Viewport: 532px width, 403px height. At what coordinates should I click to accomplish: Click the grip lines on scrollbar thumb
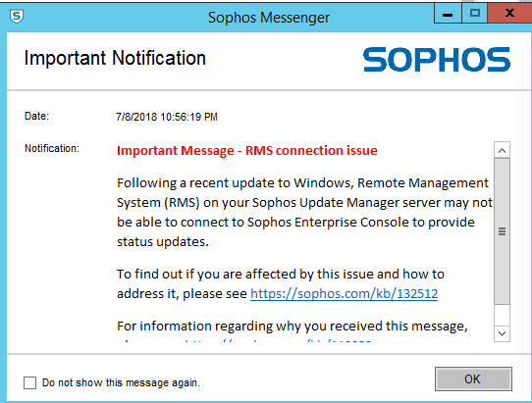click(x=503, y=231)
